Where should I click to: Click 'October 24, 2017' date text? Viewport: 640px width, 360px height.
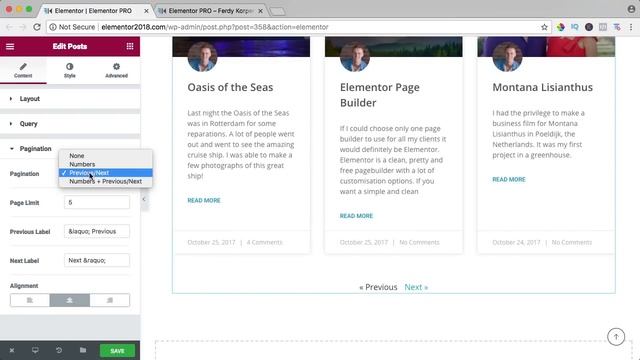pos(516,242)
